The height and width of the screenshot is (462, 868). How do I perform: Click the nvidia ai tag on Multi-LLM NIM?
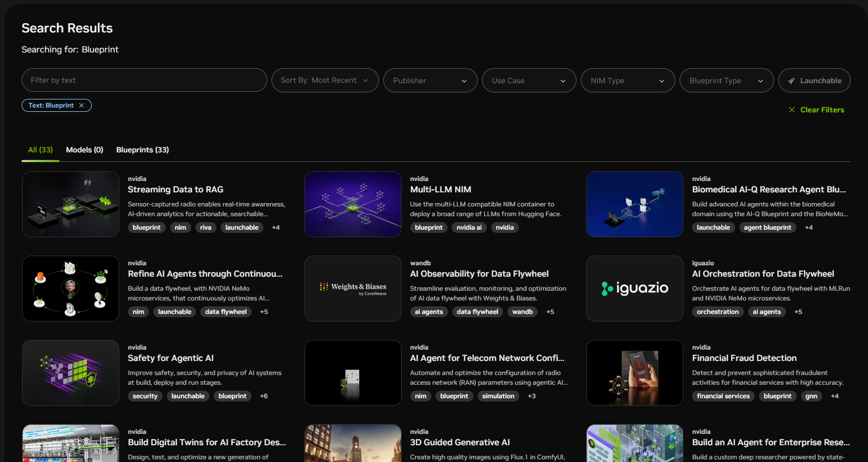point(469,227)
